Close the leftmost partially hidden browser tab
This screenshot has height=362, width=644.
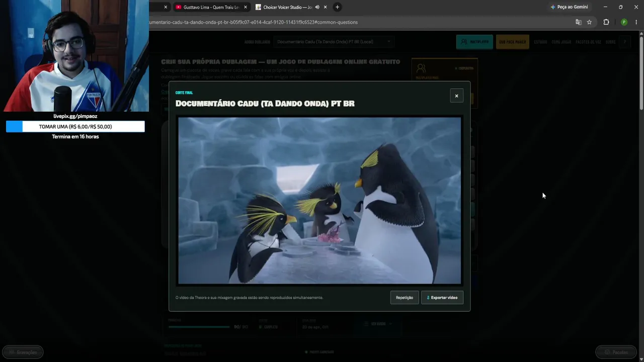(166, 7)
